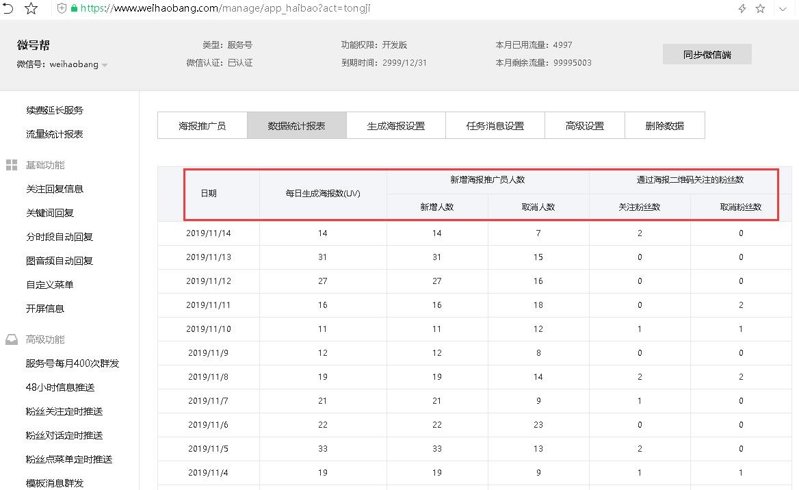Click the browser back arrow icon
Screen dimensions: 799x490
pyautogui.click(x=8, y=8)
